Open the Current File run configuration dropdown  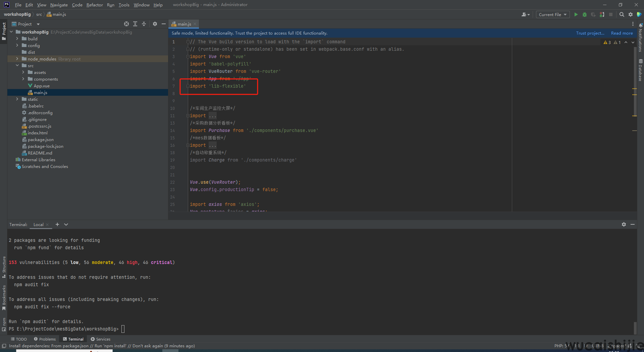point(553,14)
